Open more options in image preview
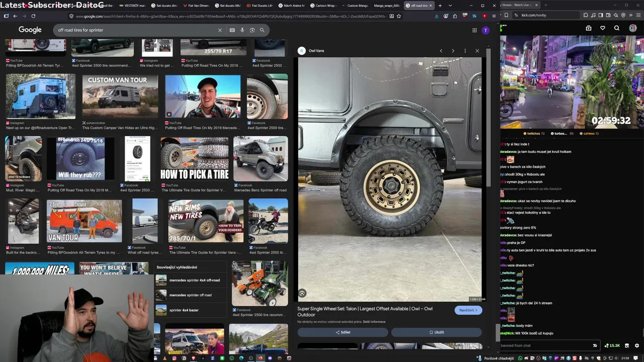The image size is (644, 362). click(x=465, y=51)
